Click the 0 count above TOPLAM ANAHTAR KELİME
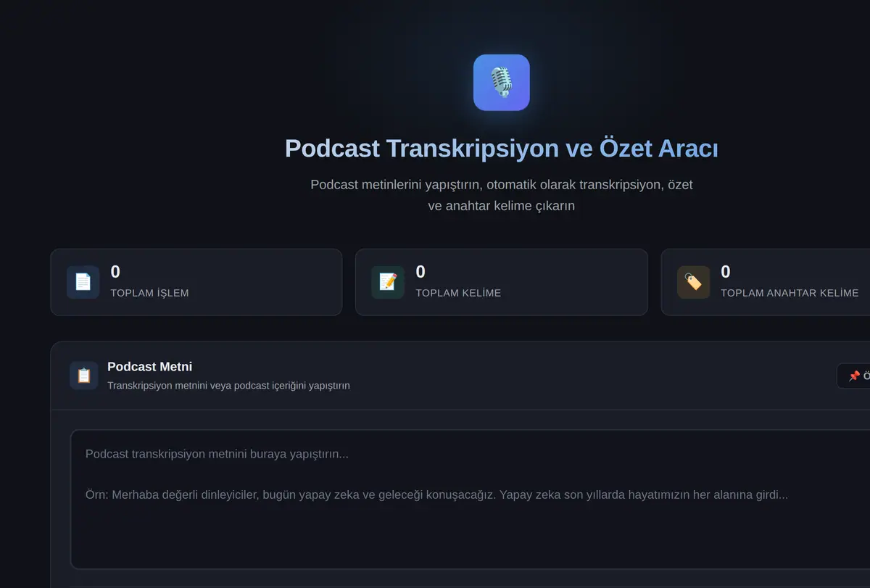The image size is (870, 588). [x=726, y=272]
